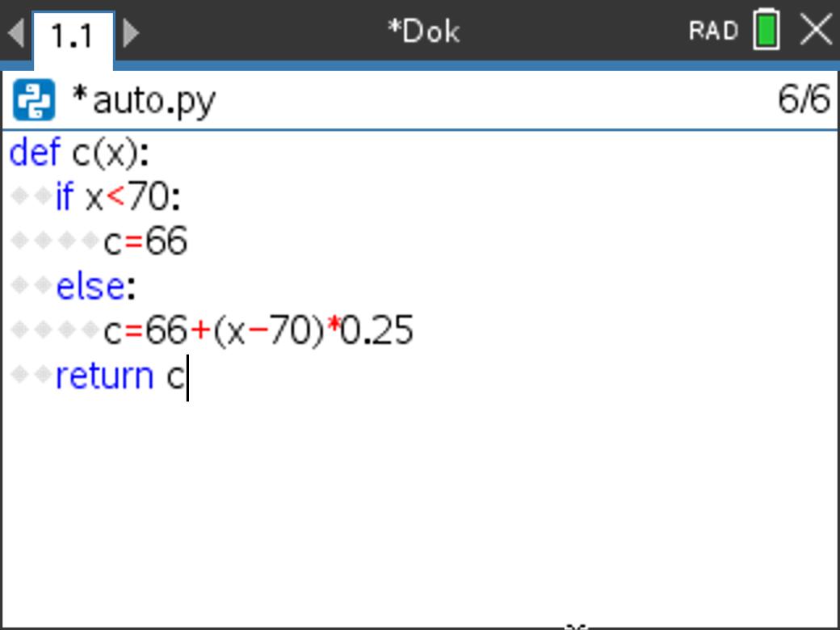Click the *auto.py file name
840x630 pixels.
tap(144, 101)
